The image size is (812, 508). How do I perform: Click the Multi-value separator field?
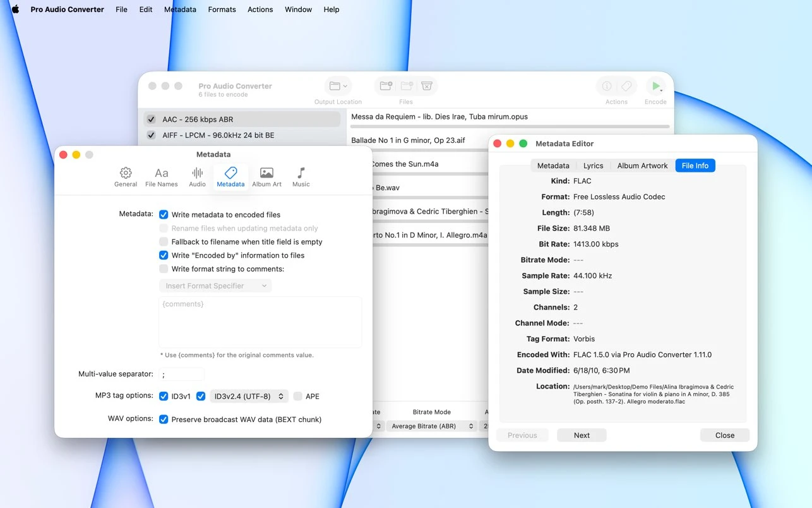tap(182, 374)
